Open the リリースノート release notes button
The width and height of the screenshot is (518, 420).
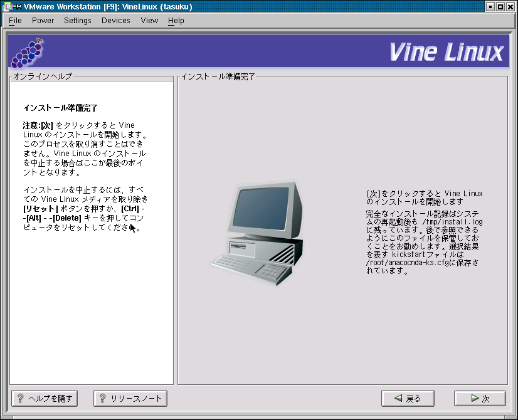(130, 398)
